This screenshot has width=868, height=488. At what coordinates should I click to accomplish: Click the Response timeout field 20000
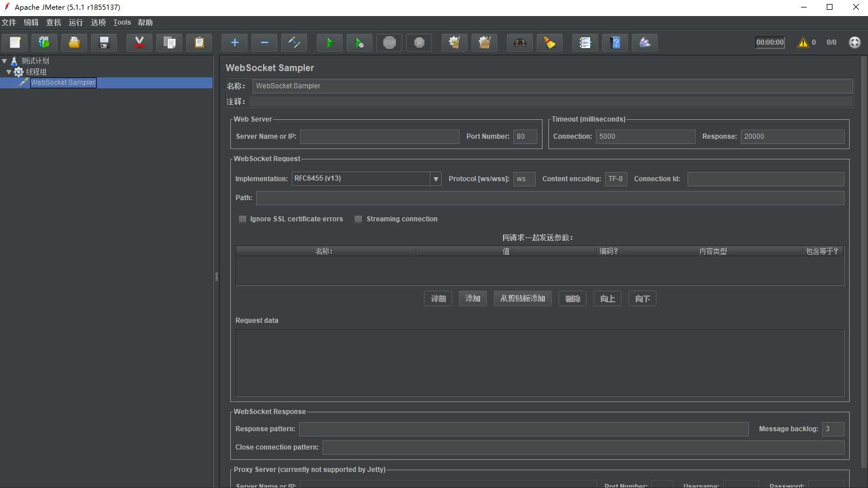point(793,136)
